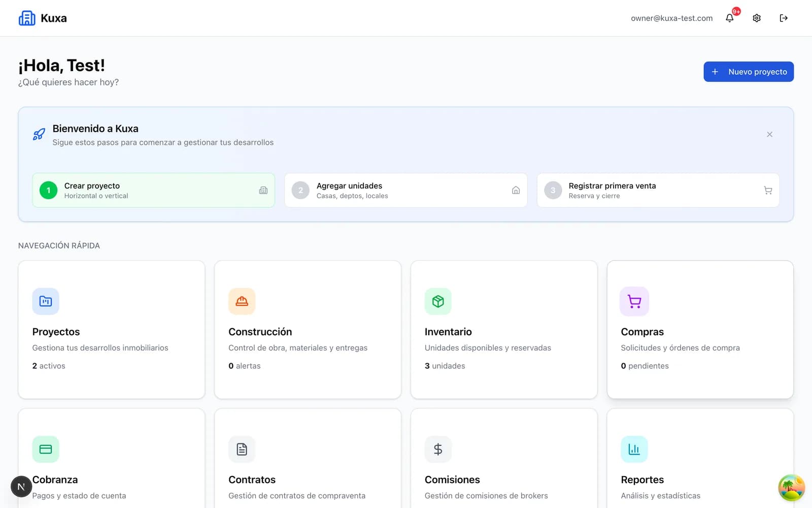
Task: Click the red 9+ notification badge
Action: pos(736,11)
